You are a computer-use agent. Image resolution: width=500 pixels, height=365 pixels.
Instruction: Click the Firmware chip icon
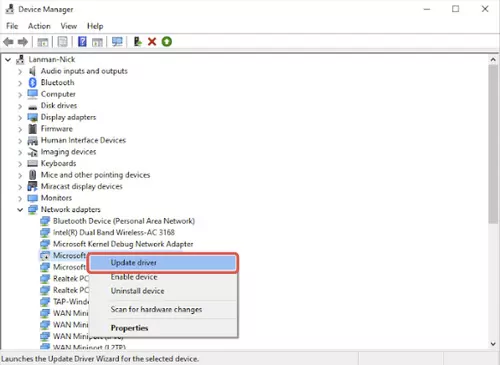click(33, 129)
